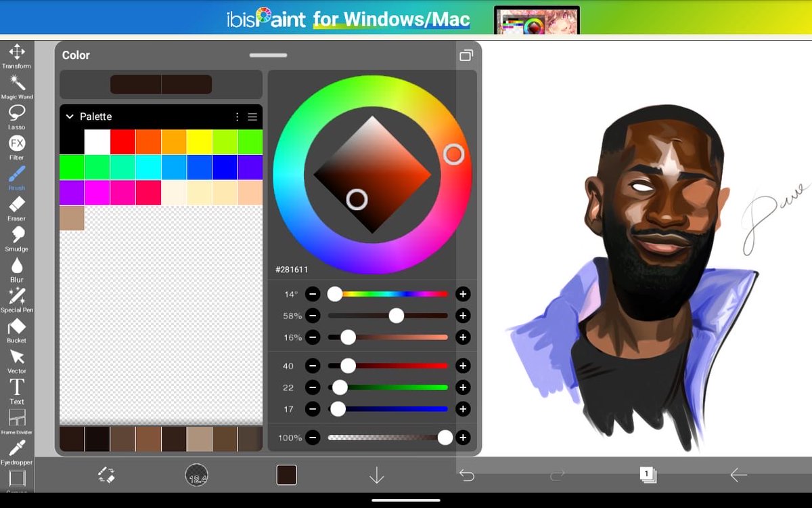Decrease saturation with minus at 58%
The image size is (812, 508).
pyautogui.click(x=312, y=316)
